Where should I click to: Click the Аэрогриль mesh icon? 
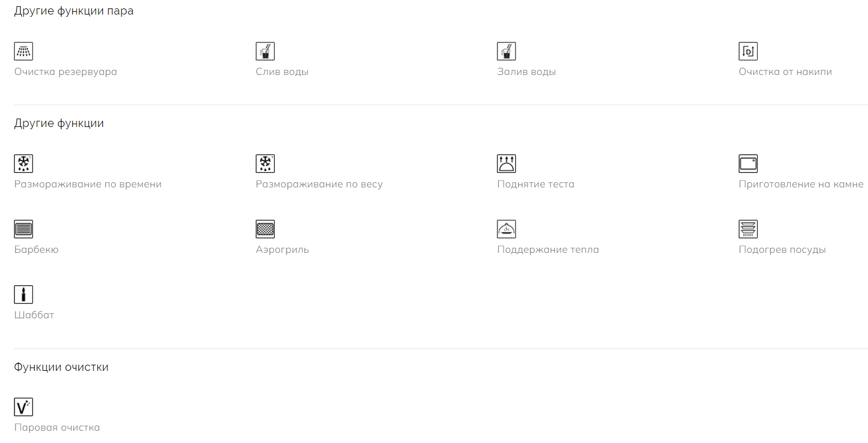pyautogui.click(x=265, y=229)
